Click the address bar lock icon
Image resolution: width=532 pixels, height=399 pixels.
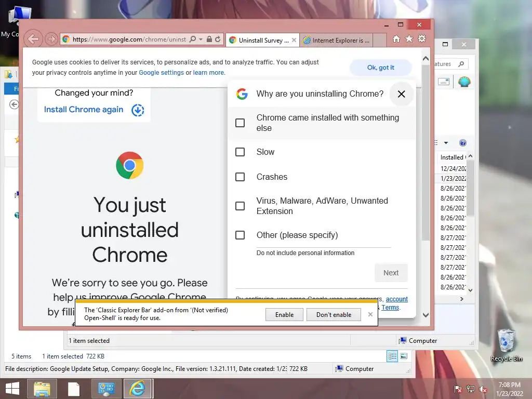[209, 39]
